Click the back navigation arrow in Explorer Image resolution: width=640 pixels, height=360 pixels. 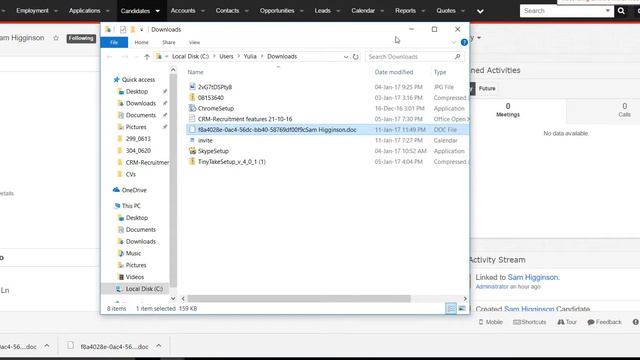(x=109, y=57)
